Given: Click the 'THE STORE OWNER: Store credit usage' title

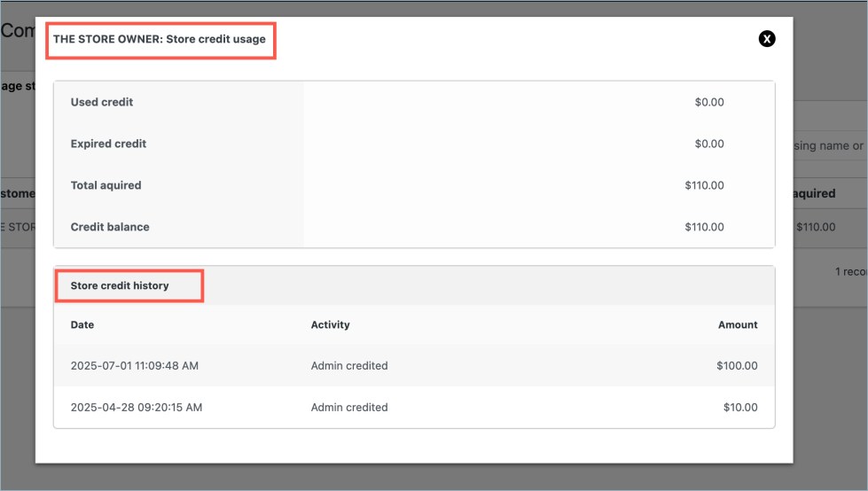Looking at the screenshot, I should click(160, 39).
